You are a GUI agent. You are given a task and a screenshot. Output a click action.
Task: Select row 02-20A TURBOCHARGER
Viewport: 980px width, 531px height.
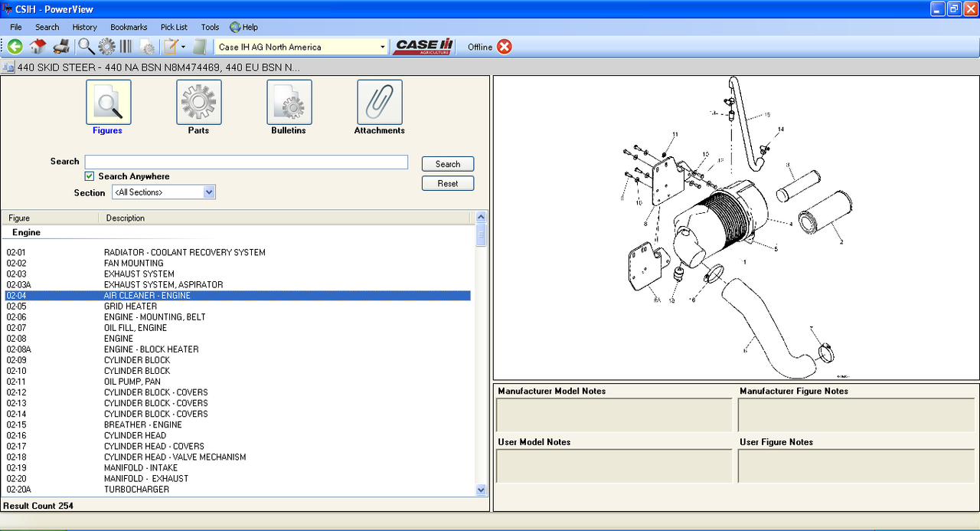click(237, 489)
